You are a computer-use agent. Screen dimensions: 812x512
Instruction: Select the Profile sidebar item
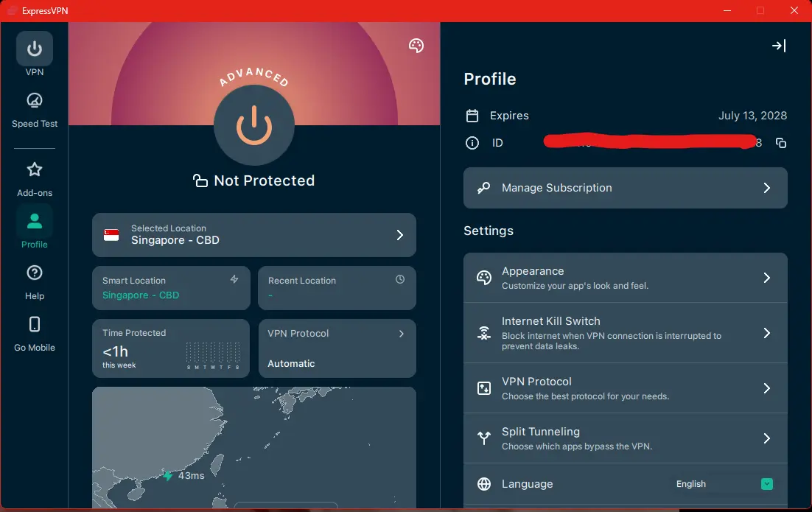34,227
